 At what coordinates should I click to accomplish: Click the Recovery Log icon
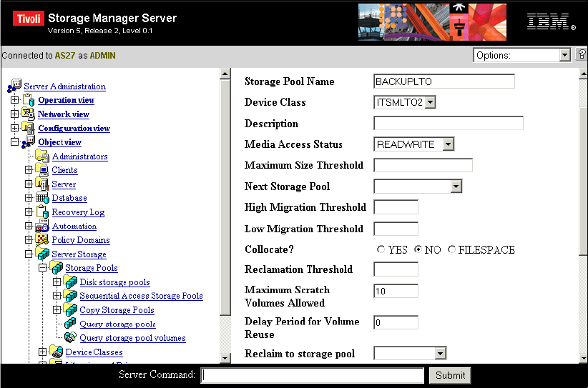42,212
